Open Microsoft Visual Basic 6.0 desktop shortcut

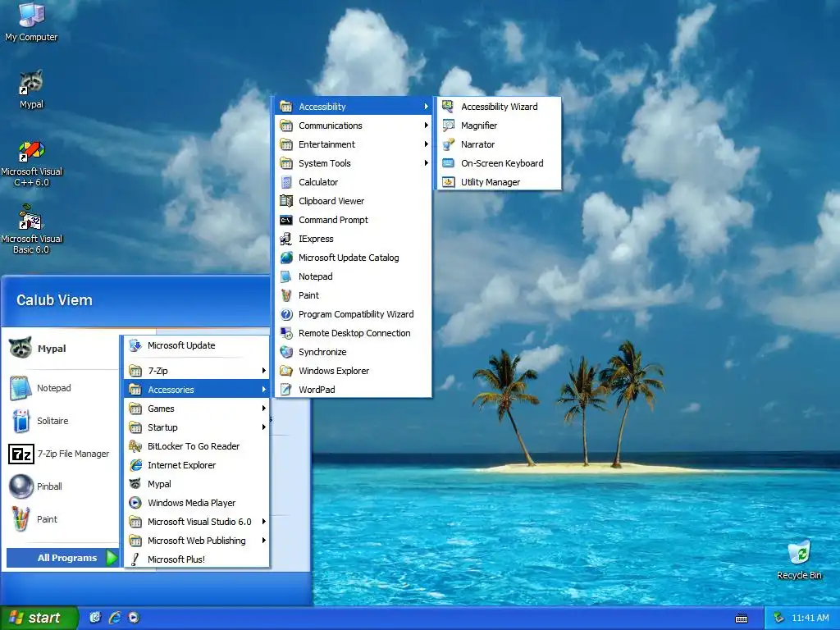(x=31, y=230)
